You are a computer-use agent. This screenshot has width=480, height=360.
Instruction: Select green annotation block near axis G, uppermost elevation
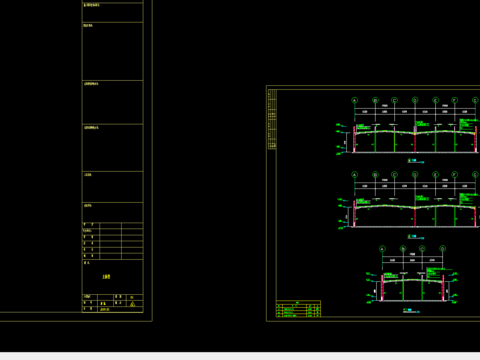(469, 124)
